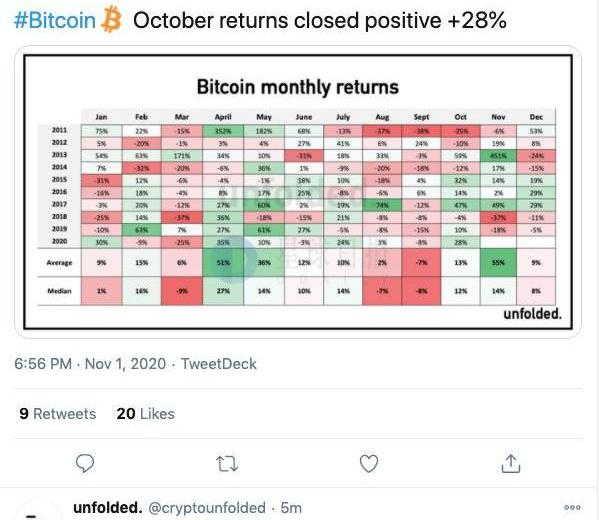Click the green 55% November average cell
This screenshot has height=520, width=599.
[x=498, y=262]
